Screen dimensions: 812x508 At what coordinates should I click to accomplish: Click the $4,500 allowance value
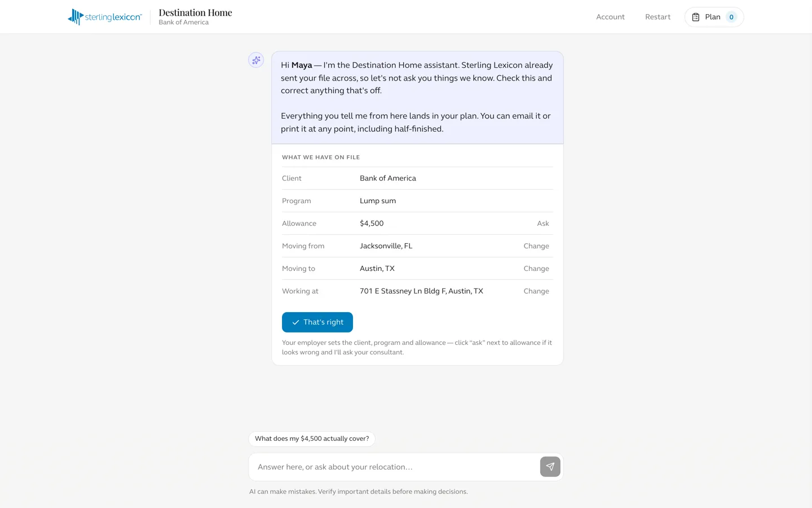[372, 224]
